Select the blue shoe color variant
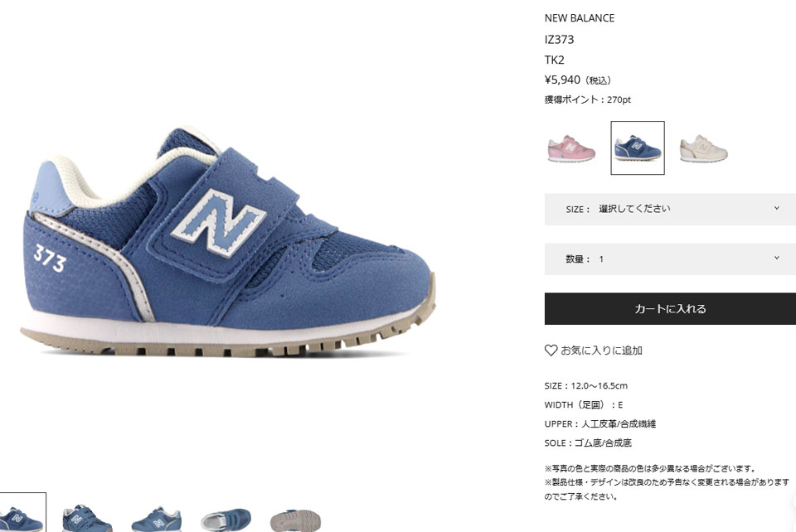The width and height of the screenshot is (796, 532). tap(638, 148)
